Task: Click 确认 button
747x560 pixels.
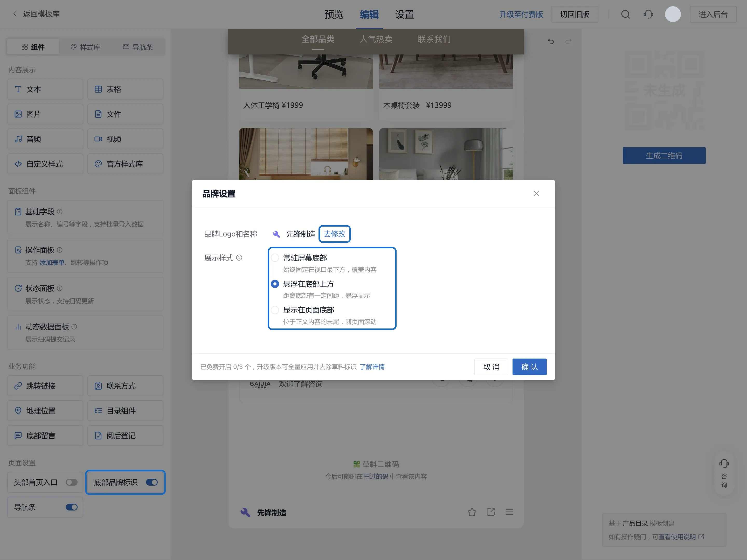Action: coord(530,367)
